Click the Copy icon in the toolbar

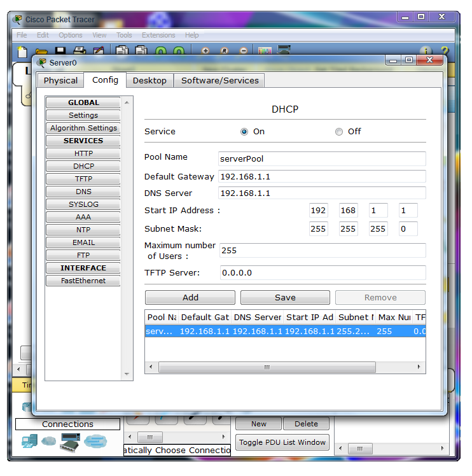[121, 50]
